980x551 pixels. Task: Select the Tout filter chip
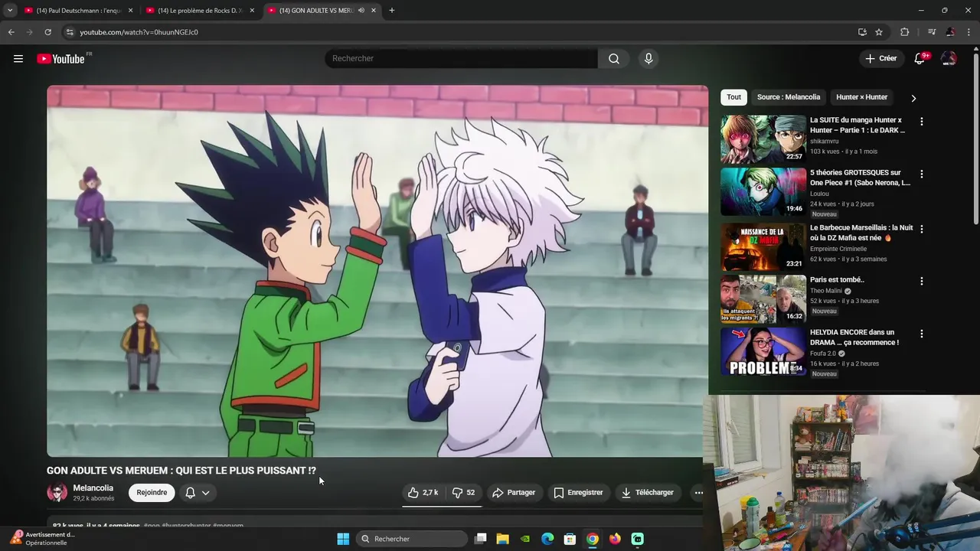[733, 97]
